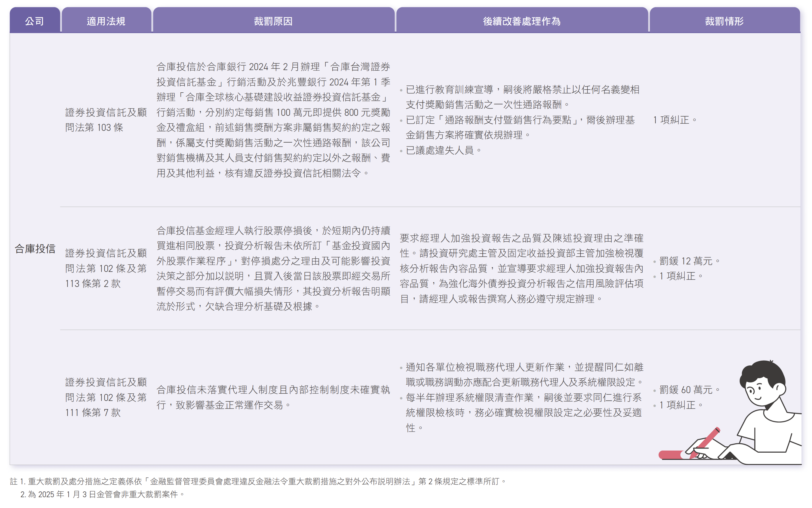Click the bullet 每半年辦理系統權限清查作業

coord(522,413)
